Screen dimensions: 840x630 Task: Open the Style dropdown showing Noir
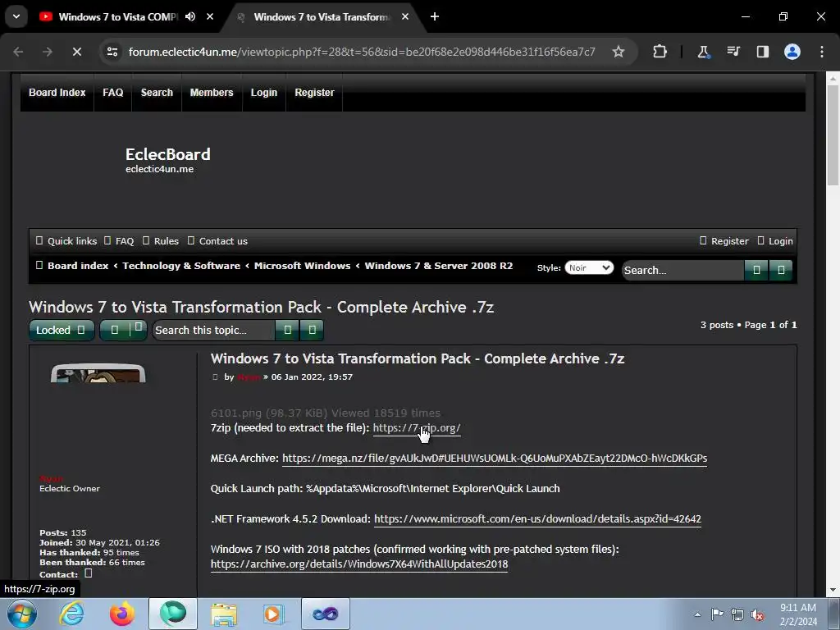click(589, 268)
